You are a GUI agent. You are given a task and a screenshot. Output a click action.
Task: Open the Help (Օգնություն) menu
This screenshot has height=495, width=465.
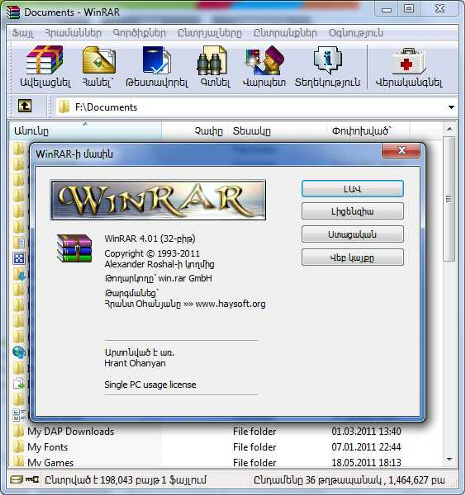356,33
